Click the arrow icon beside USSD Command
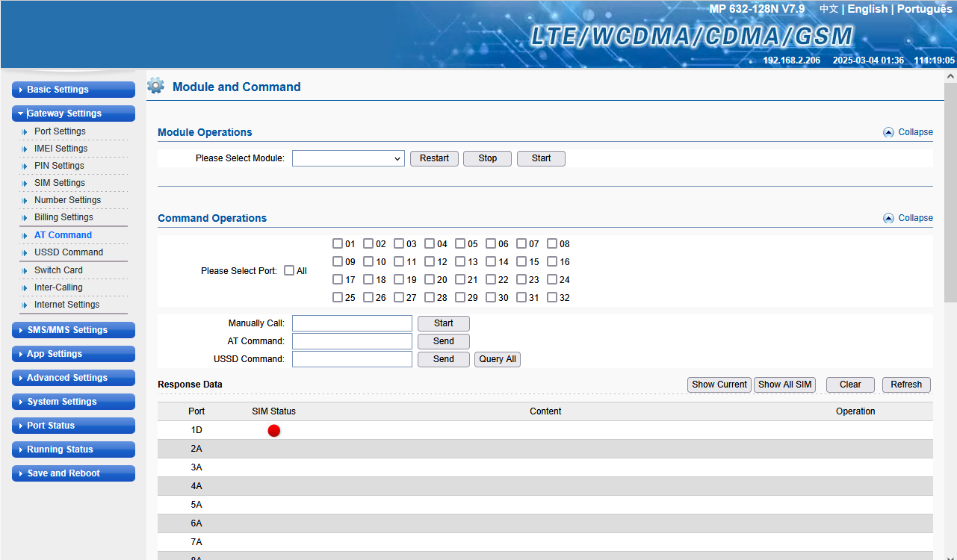957x560 pixels. [25, 253]
